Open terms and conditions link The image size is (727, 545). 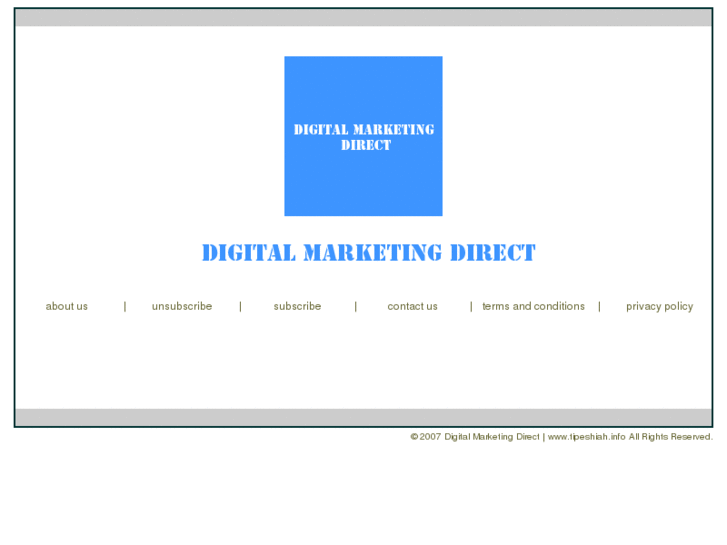coord(533,306)
